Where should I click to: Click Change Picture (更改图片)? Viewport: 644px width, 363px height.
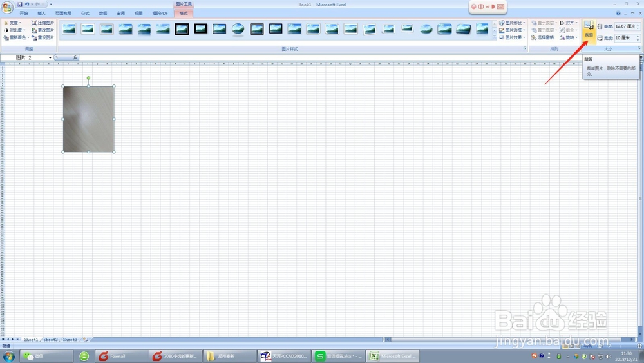pyautogui.click(x=43, y=30)
